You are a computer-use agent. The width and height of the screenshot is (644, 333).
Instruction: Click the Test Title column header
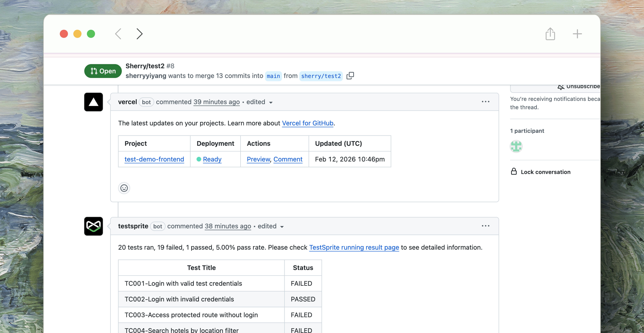(201, 268)
